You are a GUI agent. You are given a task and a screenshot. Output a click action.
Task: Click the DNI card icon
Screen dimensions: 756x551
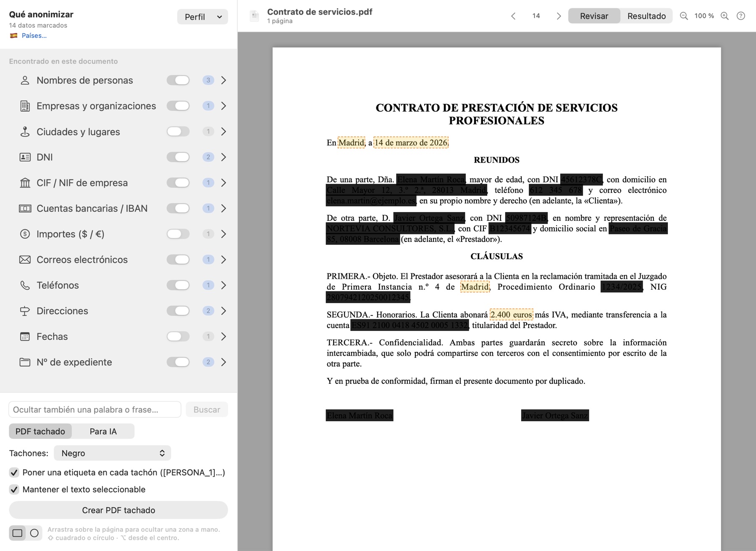25,157
